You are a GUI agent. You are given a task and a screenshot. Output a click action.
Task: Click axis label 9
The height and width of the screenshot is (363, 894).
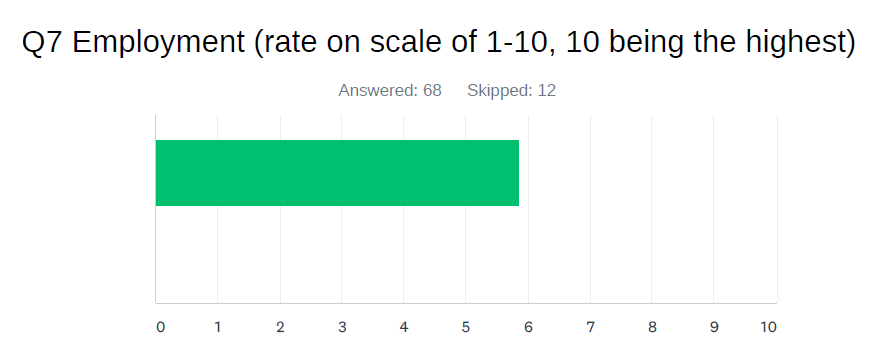pos(714,327)
